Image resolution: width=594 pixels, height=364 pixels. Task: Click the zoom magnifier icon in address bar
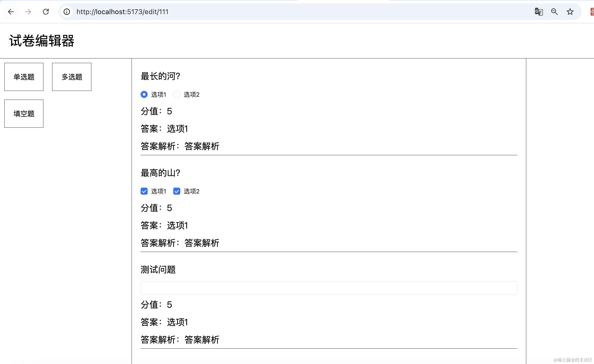tap(554, 12)
